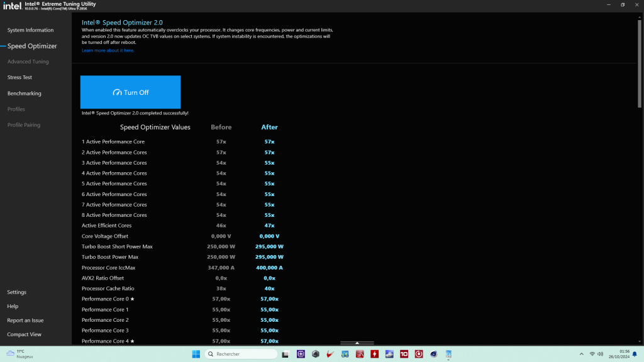
Task: Click the Turbo Boost Power Max label
Action: (x=110, y=257)
